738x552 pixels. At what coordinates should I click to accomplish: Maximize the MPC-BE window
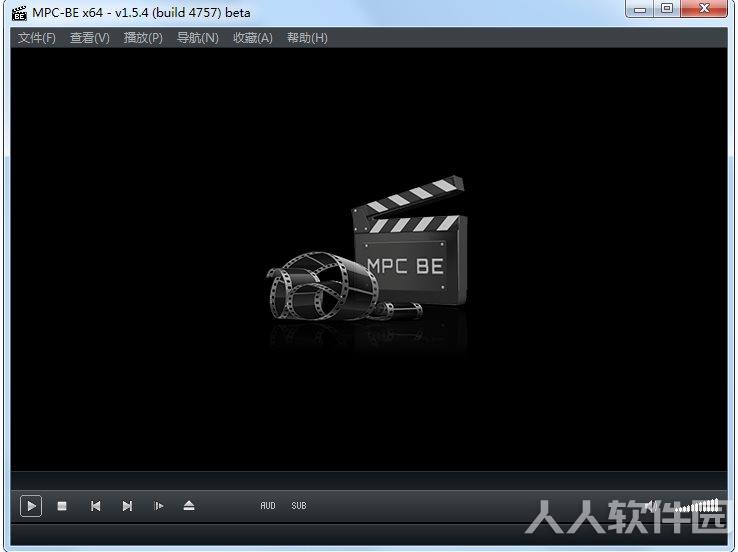click(666, 9)
